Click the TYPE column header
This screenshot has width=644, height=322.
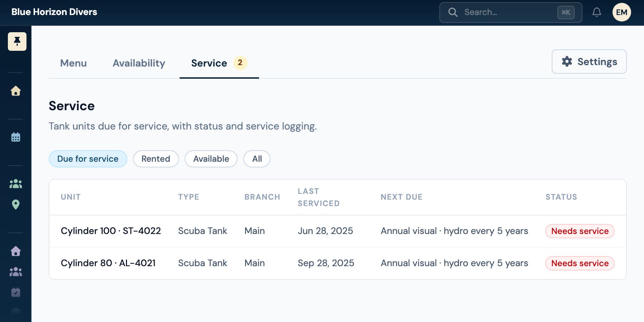tap(189, 197)
